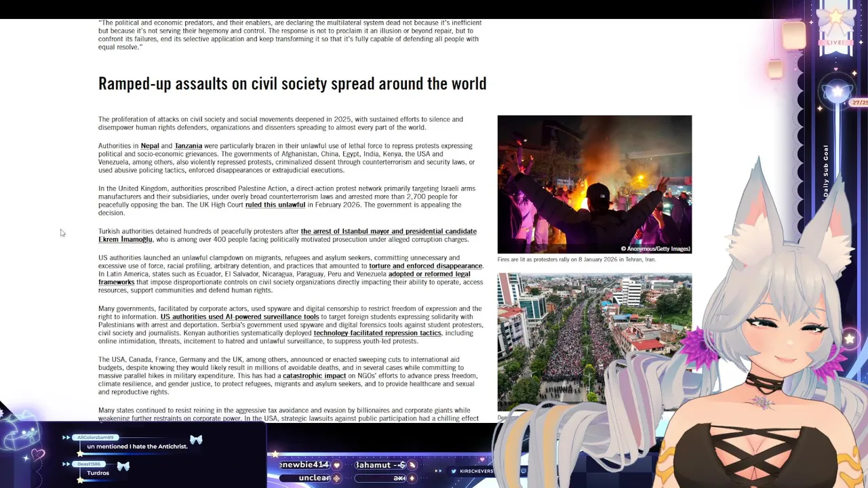Click Bahamut name in the ticker

382,465
